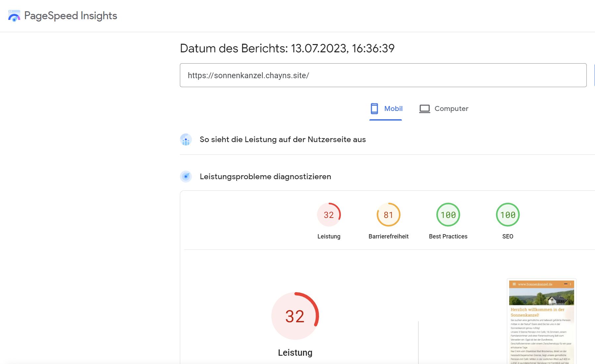Click the report date text 'Datum des Berichts'
Viewport: 595px width, 364px height.
pyautogui.click(x=287, y=48)
